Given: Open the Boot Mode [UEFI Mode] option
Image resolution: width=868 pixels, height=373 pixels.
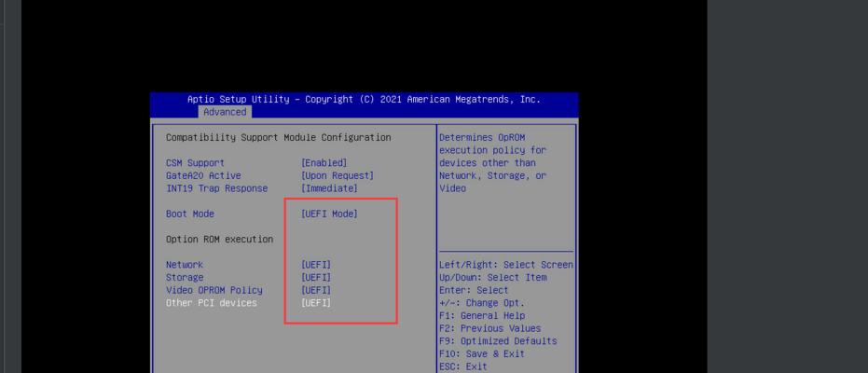Looking at the screenshot, I should pyautogui.click(x=329, y=214).
